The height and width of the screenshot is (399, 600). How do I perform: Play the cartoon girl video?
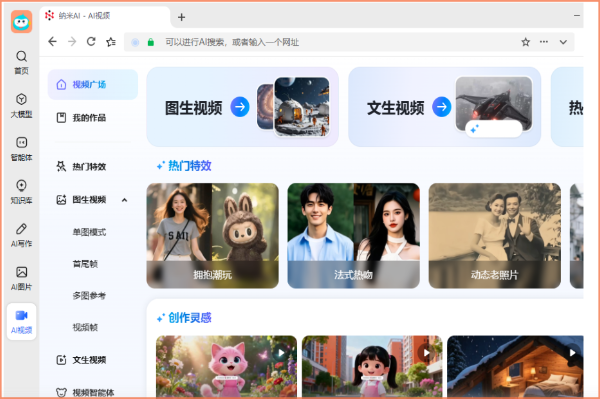coord(426,352)
